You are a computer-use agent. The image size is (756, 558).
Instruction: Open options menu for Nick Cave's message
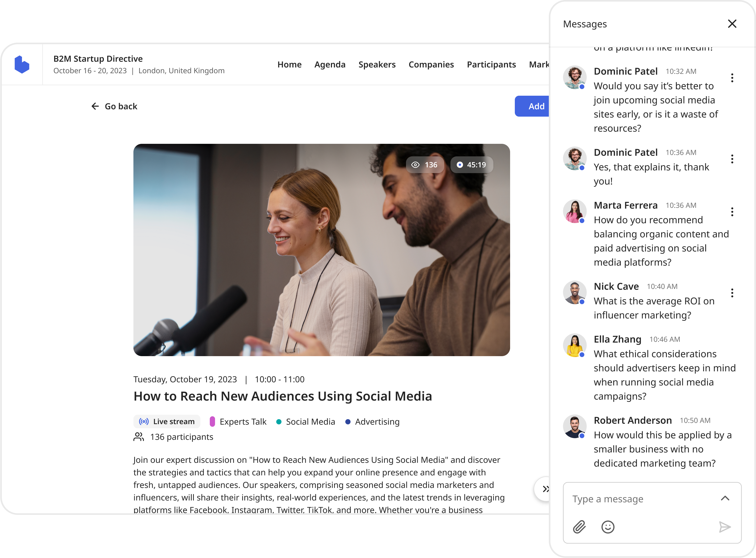click(x=732, y=293)
